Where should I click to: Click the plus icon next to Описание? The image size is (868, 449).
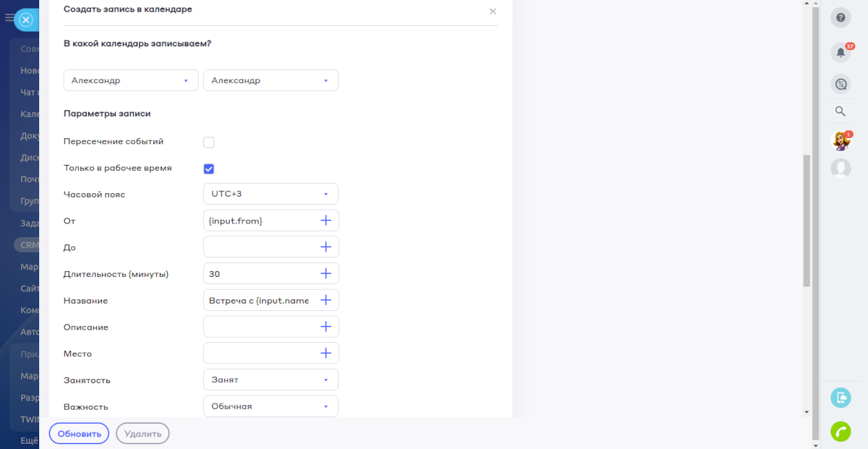coord(325,327)
